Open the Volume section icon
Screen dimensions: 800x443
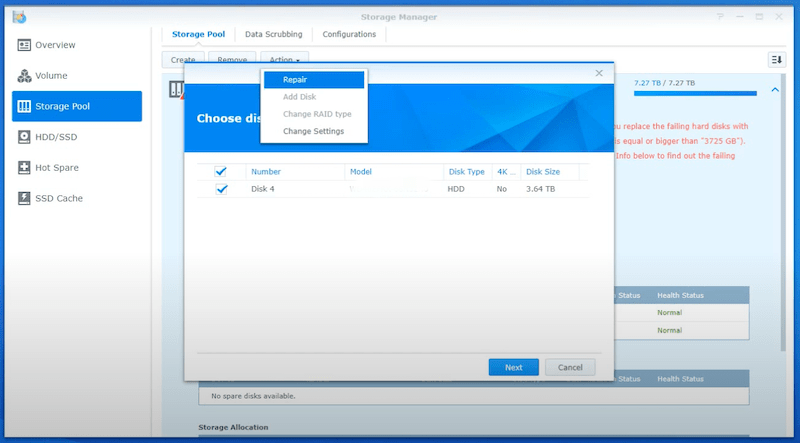point(25,76)
